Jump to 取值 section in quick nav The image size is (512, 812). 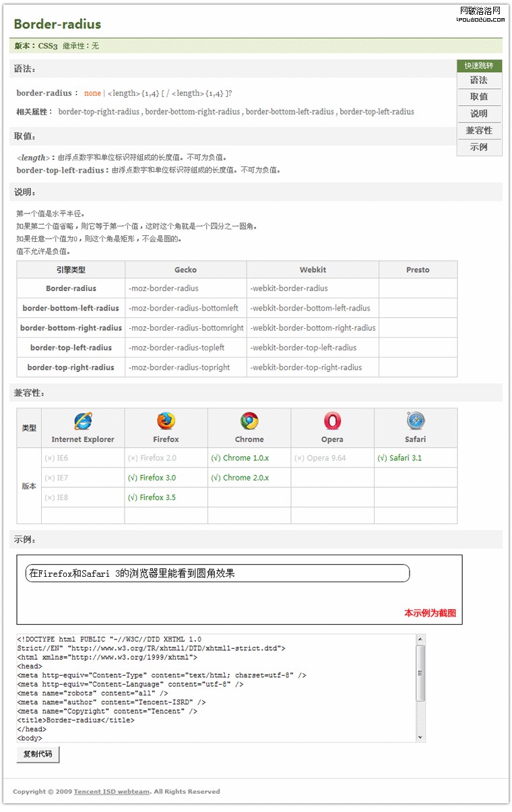coord(479,97)
